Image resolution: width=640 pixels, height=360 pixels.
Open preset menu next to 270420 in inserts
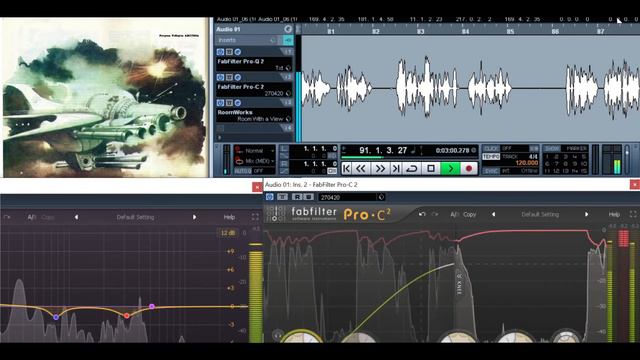[289, 93]
